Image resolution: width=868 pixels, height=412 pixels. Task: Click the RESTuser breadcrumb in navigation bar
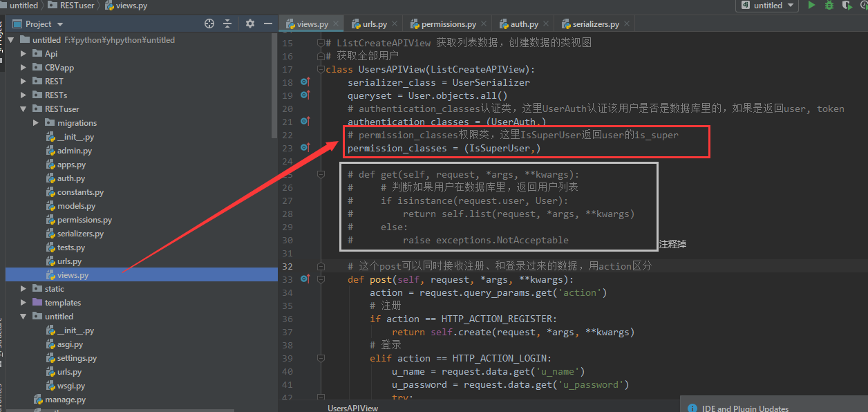72,6
